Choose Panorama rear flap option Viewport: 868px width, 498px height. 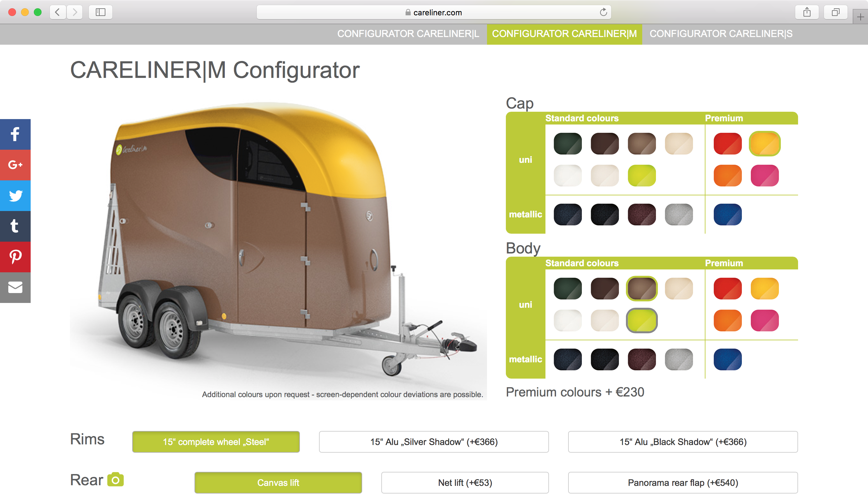pos(683,483)
